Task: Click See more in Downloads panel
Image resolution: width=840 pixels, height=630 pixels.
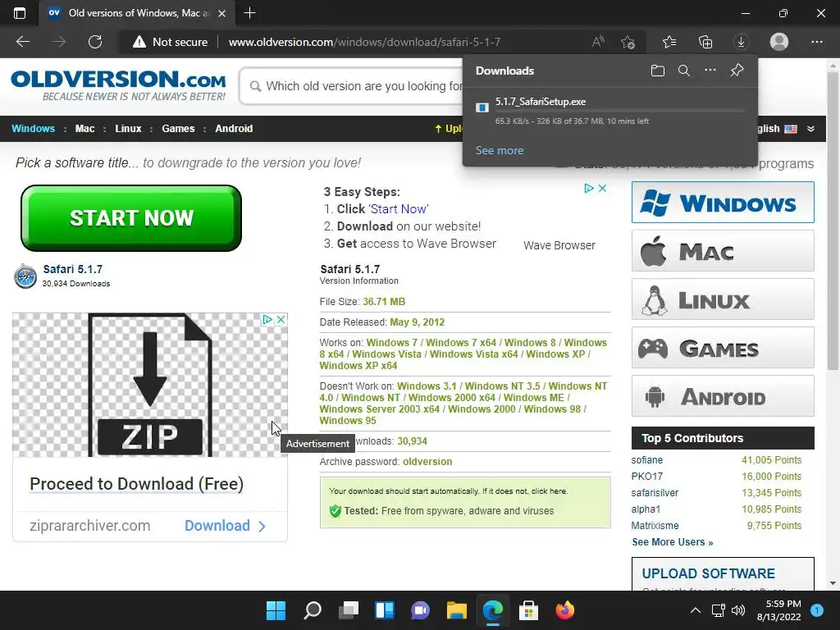Action: coord(500,151)
